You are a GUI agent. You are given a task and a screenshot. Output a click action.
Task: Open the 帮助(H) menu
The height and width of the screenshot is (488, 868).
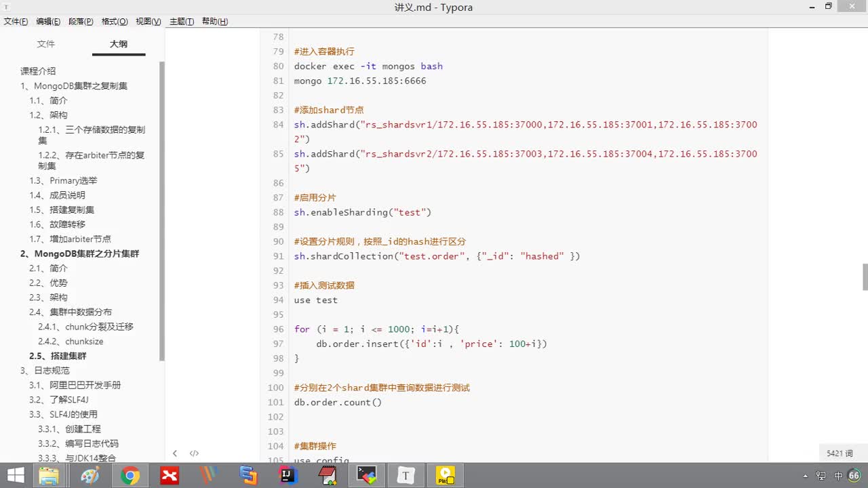point(215,22)
